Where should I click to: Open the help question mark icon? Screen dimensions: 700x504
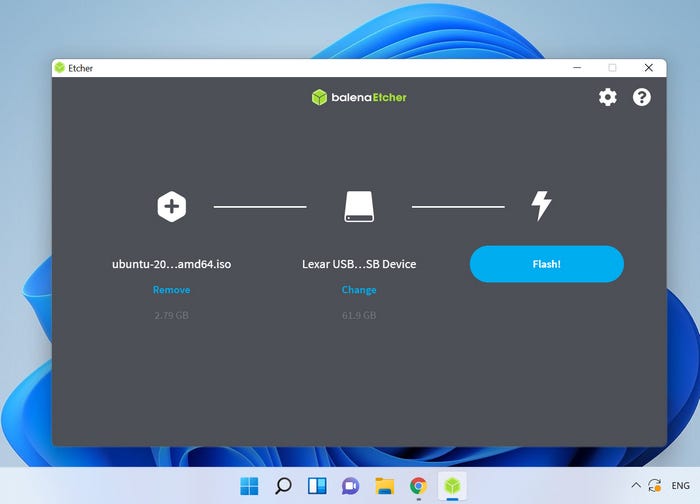click(642, 97)
